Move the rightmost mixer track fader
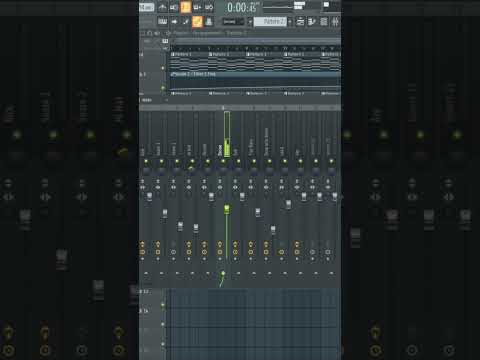 tap(335, 197)
